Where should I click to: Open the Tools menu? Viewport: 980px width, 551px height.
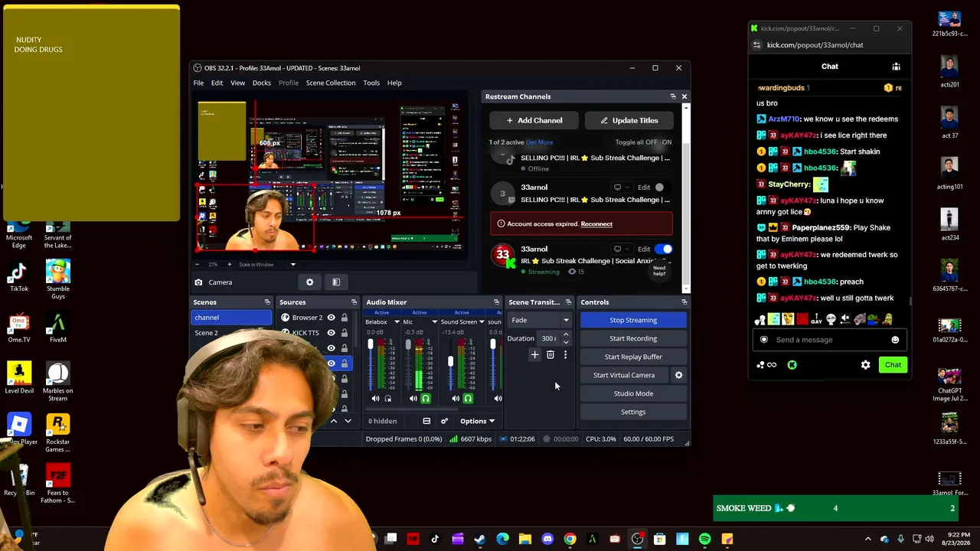click(371, 83)
